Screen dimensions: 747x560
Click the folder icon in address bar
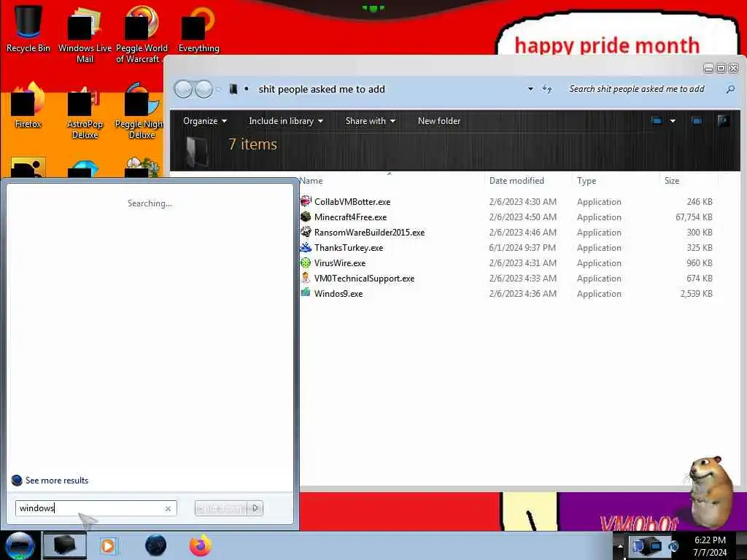(x=233, y=89)
